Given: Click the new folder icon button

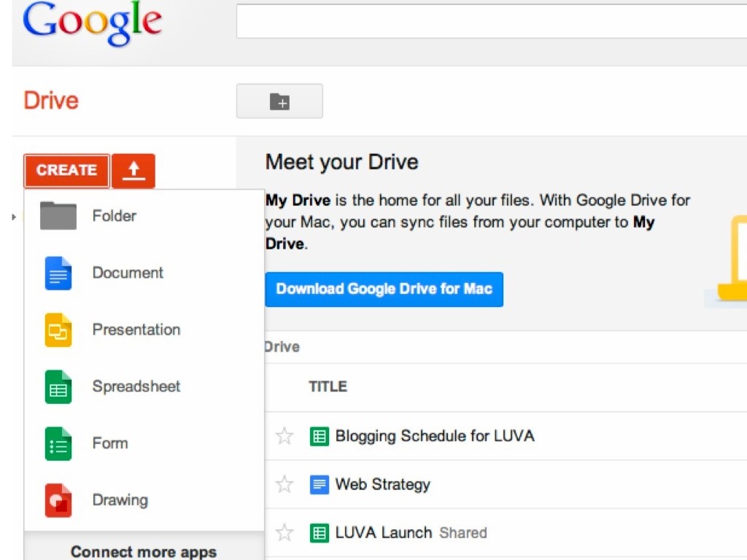Looking at the screenshot, I should point(279,101).
